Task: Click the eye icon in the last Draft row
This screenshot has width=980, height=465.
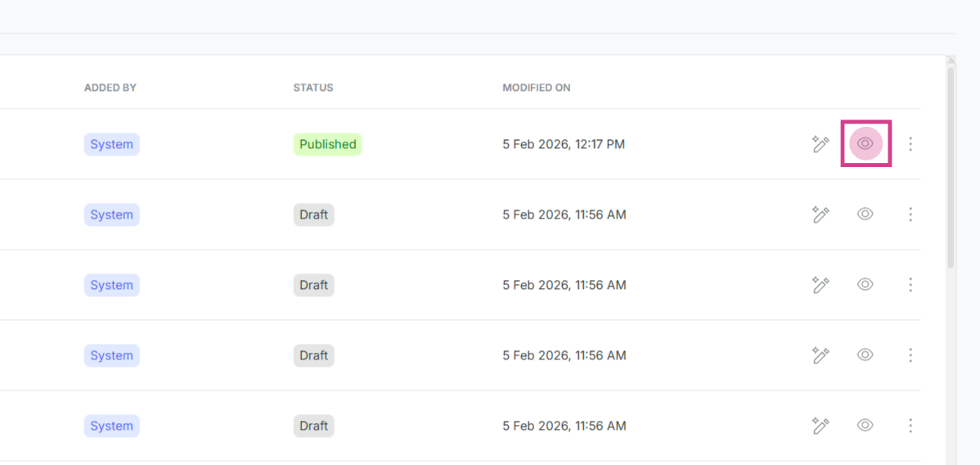Action: tap(865, 426)
